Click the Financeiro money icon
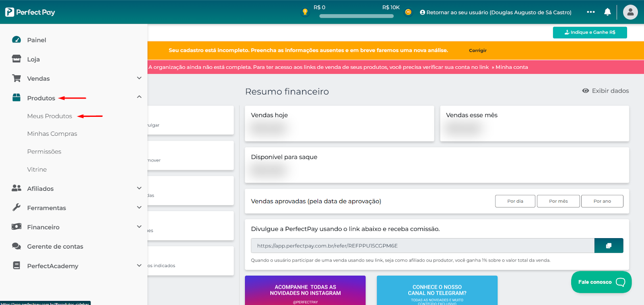The width and height of the screenshot is (644, 305). tap(17, 226)
